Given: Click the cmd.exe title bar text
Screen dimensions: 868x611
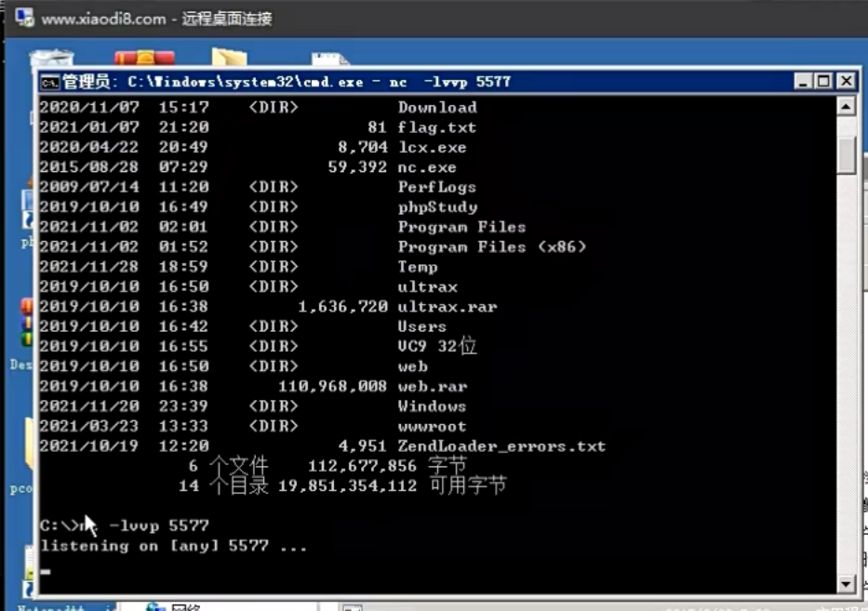Looking at the screenshot, I should (x=287, y=82).
